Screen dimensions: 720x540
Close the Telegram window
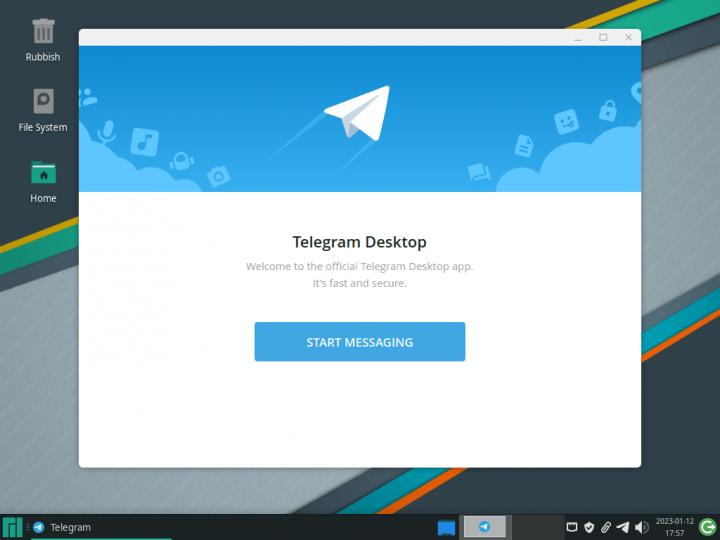point(628,38)
